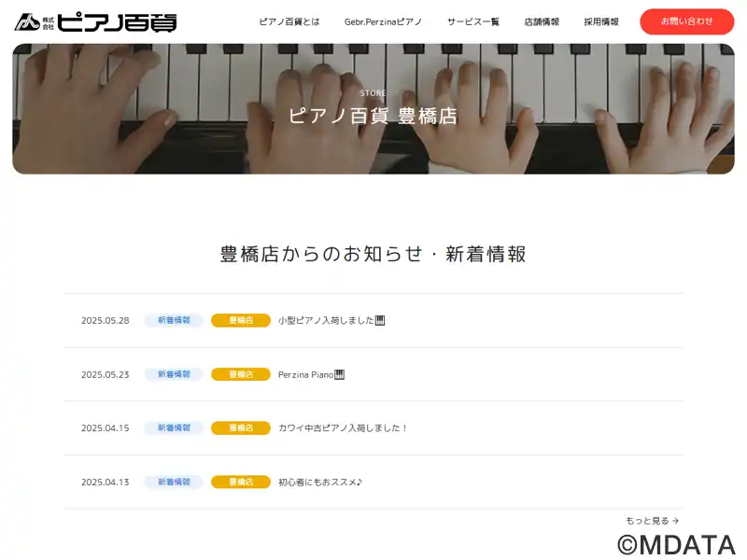Screen dimensions: 747x560
Task: Open the カワイ中古ピアノ入荷しました news post
Action: pyautogui.click(x=342, y=428)
